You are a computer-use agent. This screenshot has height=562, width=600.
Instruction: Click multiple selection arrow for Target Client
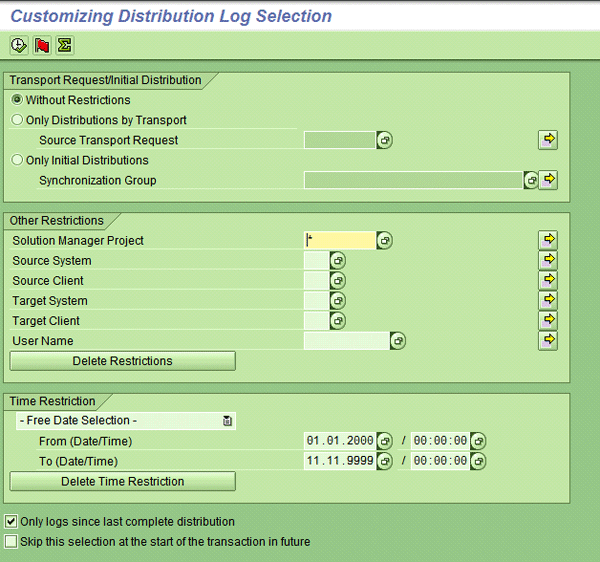tap(547, 320)
